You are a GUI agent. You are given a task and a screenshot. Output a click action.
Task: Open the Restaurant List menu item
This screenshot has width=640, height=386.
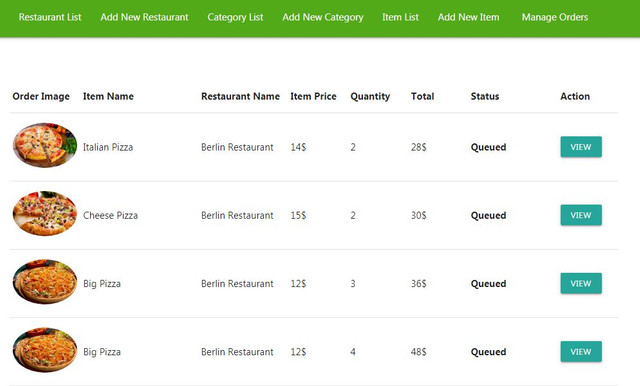point(50,17)
